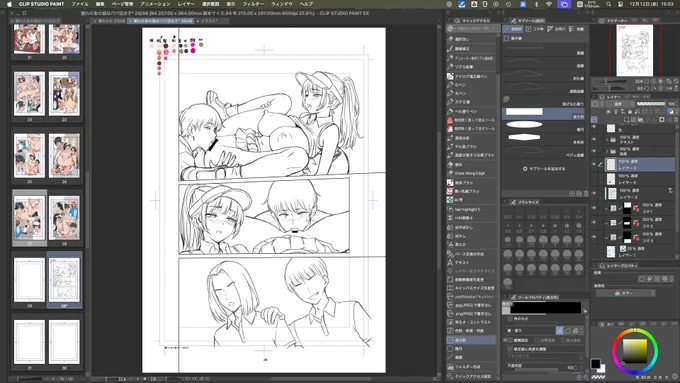680x383 pixels.
Task: Open ページ管理 menu
Action: (x=122, y=4)
